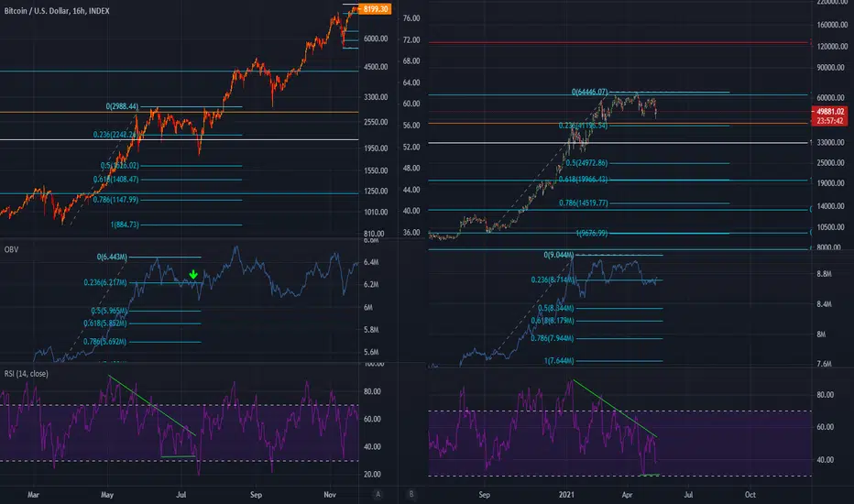Screen dimensions: 854x504
Task: Click the 36.00 secondary scale value
Action: click(411, 232)
